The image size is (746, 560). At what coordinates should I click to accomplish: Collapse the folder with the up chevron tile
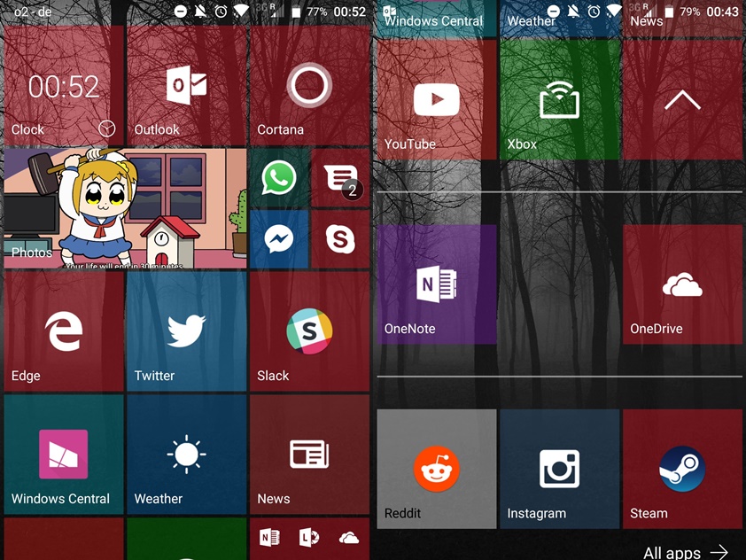click(x=683, y=99)
